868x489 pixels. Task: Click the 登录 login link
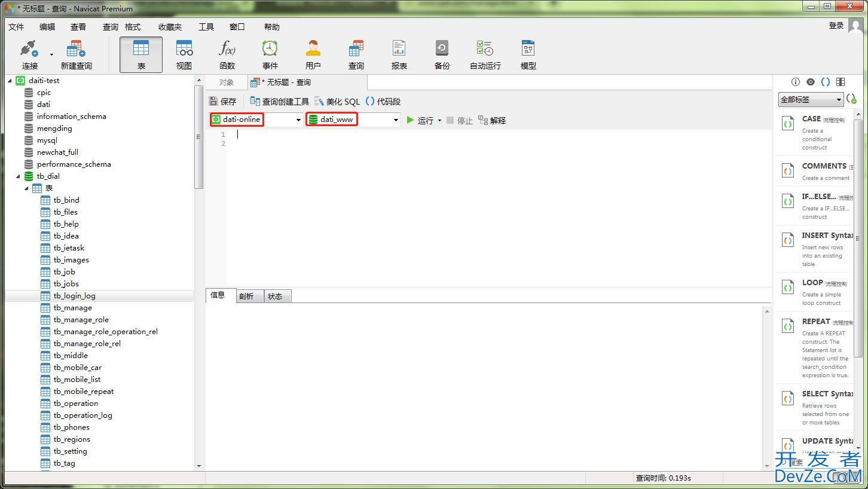pos(836,26)
